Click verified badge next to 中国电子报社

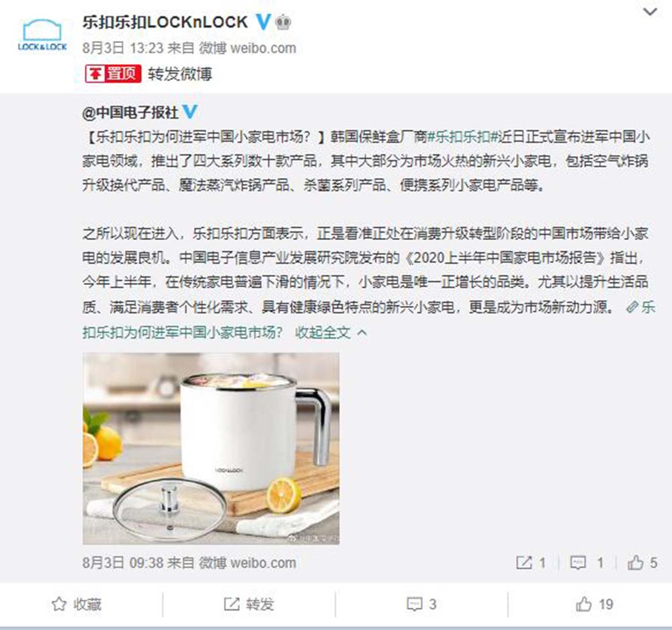[190, 112]
